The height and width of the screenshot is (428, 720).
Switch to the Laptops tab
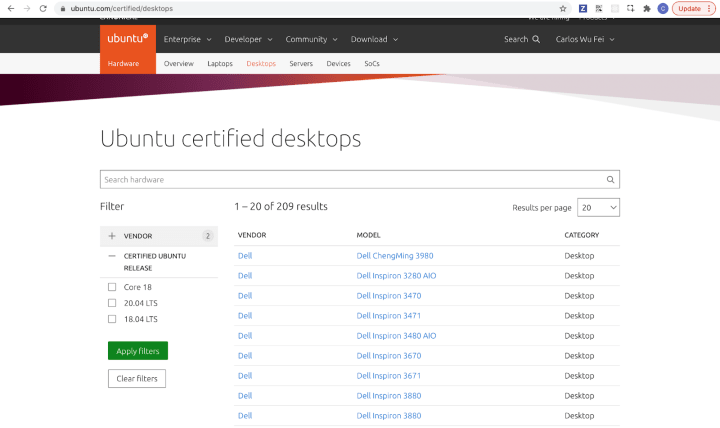point(220,63)
